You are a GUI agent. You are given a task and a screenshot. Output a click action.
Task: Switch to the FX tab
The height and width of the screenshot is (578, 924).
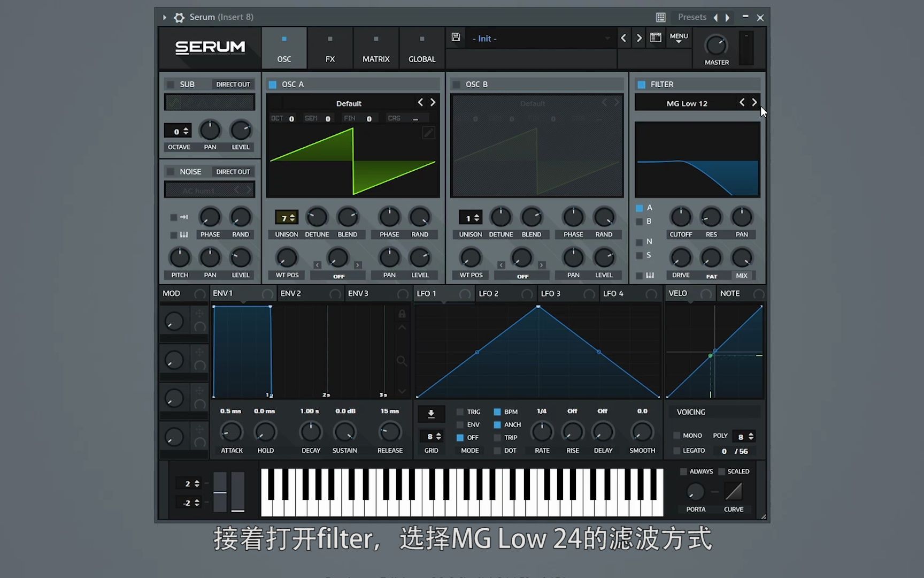coord(330,48)
